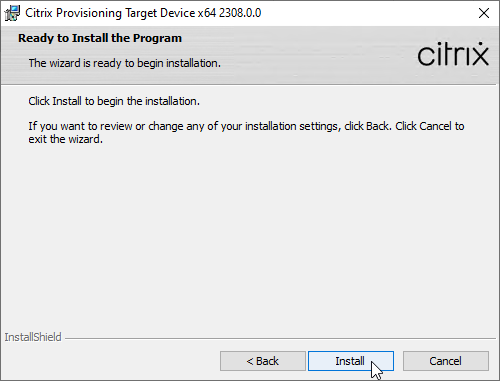Go back with the < Back button
This screenshot has height=381, width=500.
(x=263, y=361)
